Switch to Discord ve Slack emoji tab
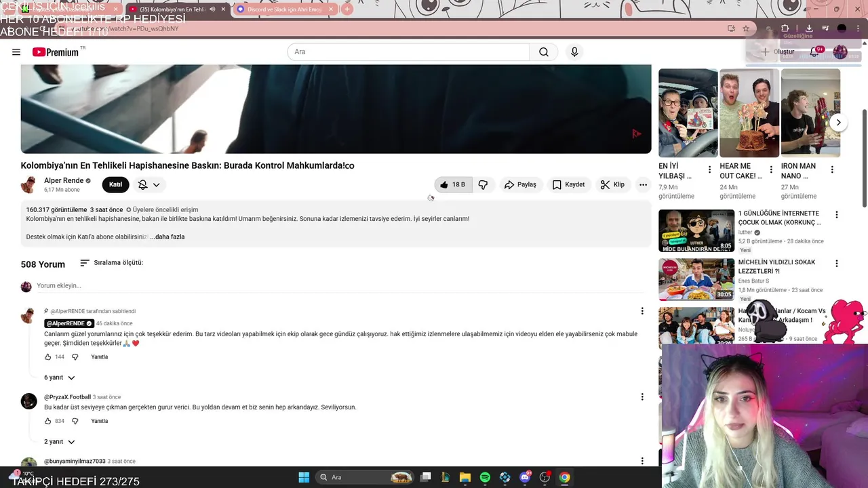Viewport: 868px width, 488px height. [x=285, y=9]
